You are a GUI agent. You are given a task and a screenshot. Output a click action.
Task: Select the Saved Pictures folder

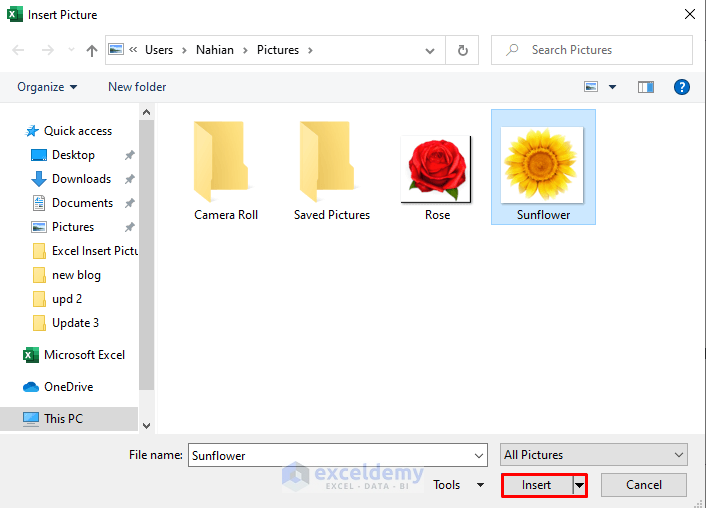pos(332,170)
